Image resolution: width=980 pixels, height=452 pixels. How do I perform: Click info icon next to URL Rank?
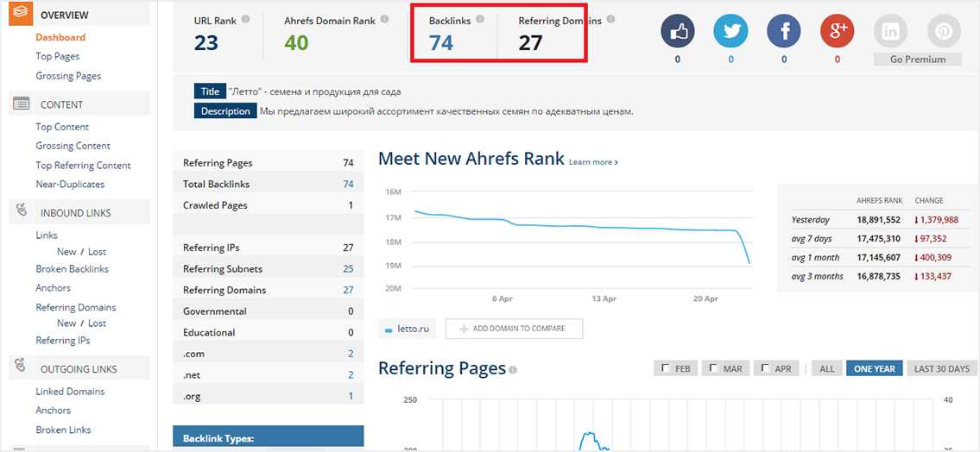tap(245, 19)
